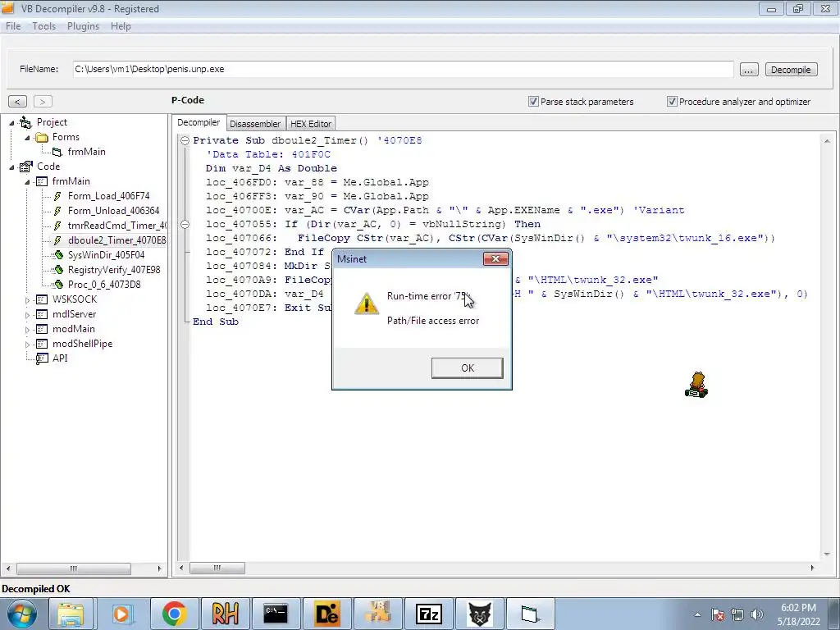
Task: Collapse the Private Sub code block
Action: pos(185,141)
